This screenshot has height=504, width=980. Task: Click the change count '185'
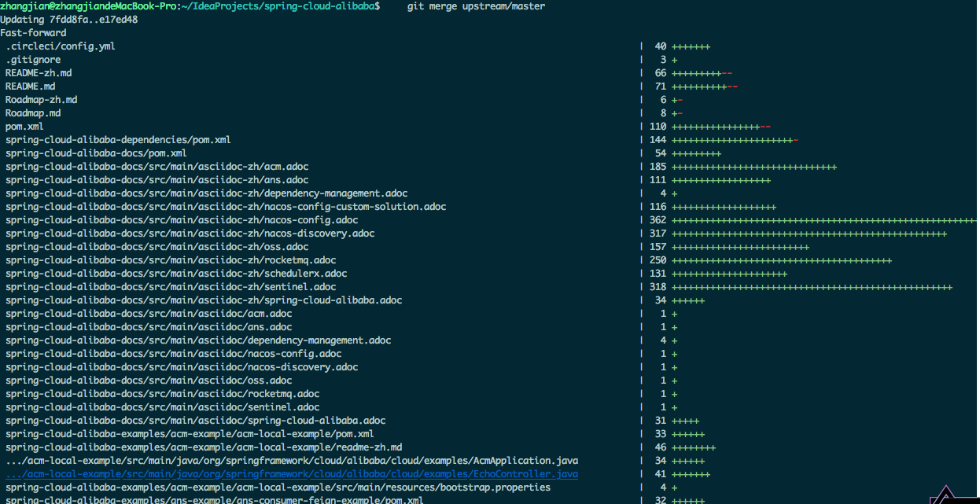pos(658,167)
